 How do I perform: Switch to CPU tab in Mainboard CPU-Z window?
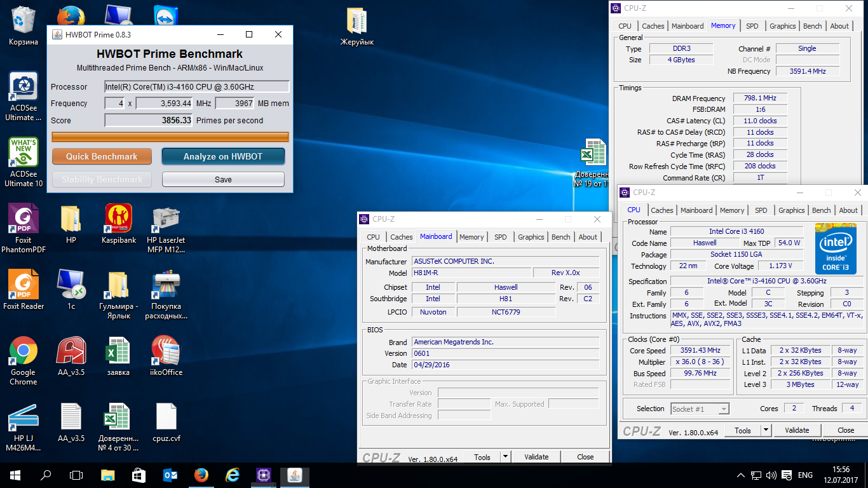(x=373, y=237)
